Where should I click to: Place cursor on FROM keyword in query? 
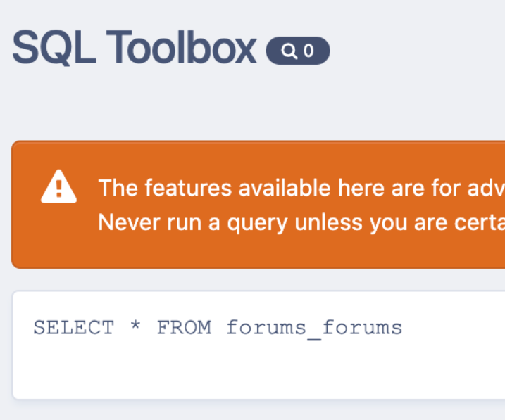coord(185,328)
